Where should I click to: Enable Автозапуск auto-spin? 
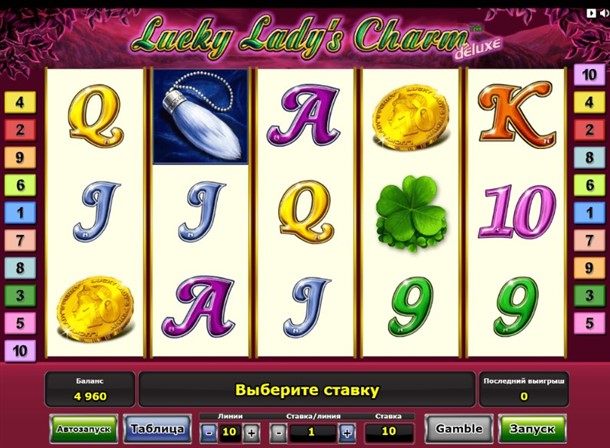(84, 429)
